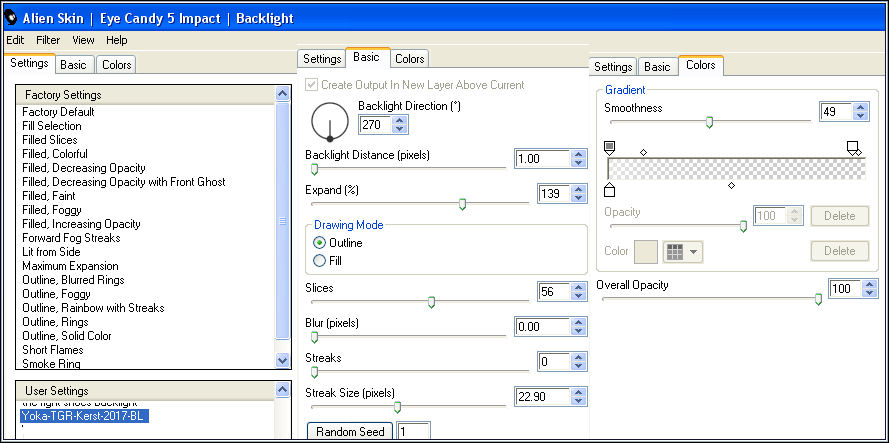Switch to Colors tab in left panel
Image resolution: width=889 pixels, height=443 pixels.
click(x=116, y=65)
